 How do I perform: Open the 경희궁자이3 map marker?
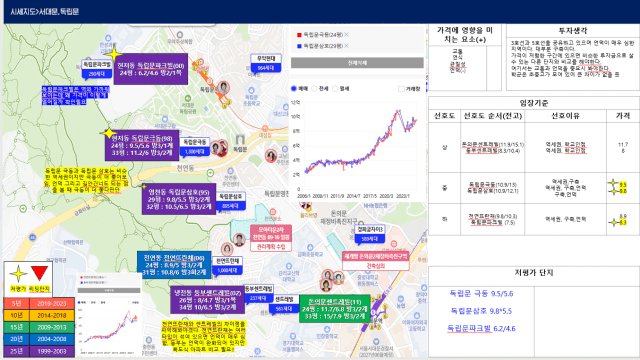[x=370, y=234]
